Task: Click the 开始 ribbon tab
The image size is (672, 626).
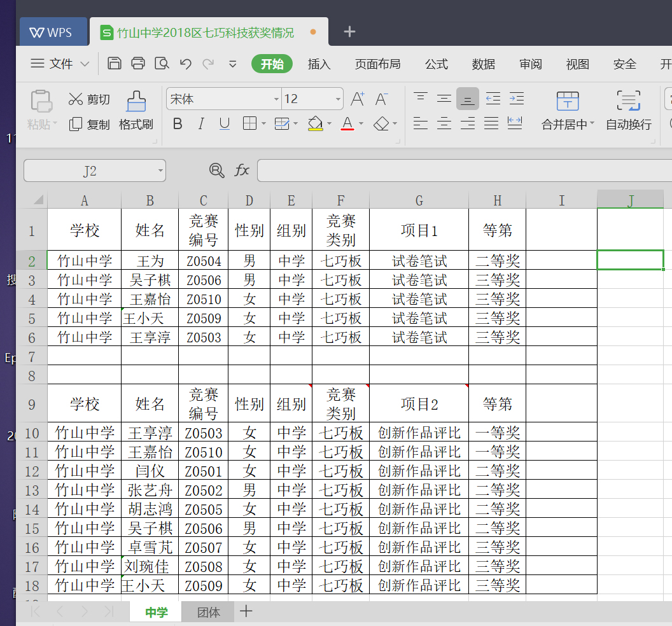Action: (272, 64)
